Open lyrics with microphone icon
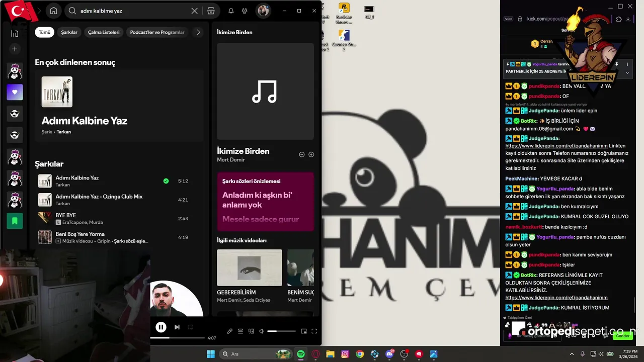644x362 pixels. pyautogui.click(x=229, y=331)
